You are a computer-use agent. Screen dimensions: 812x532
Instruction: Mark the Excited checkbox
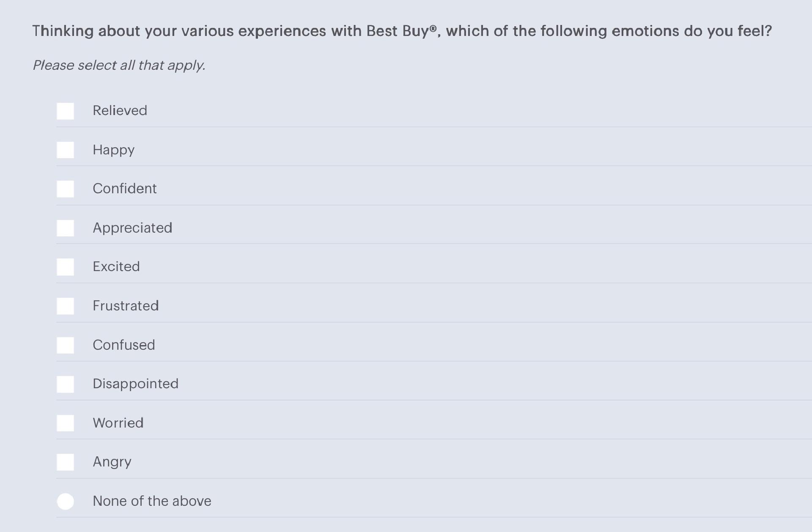point(65,267)
